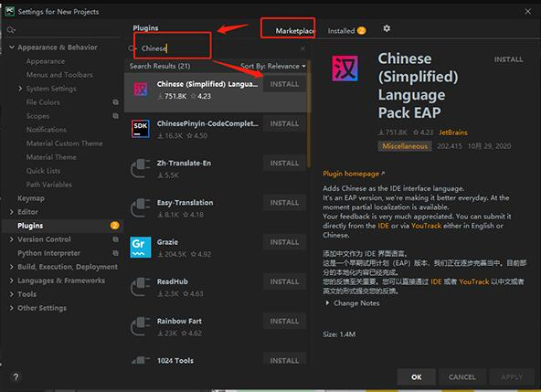Click the ReadHub plugin icon
Viewport: 541px width, 392px height.
(141, 287)
